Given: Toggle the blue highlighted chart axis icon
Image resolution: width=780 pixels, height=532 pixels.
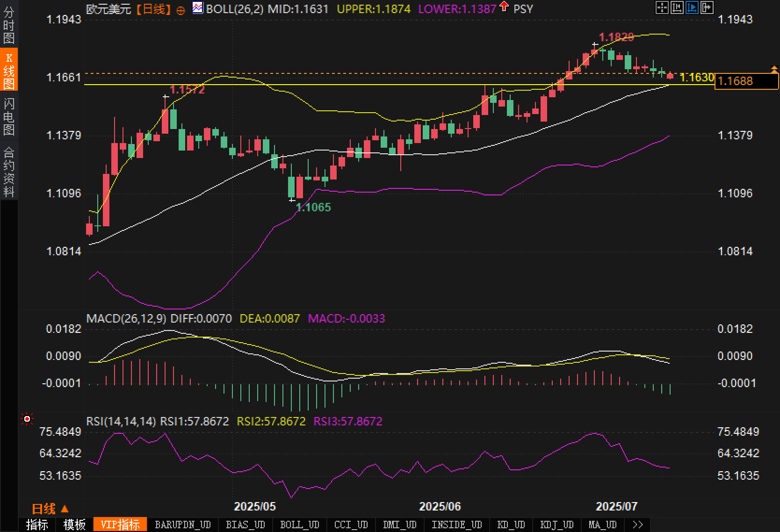Looking at the screenshot, I should (x=692, y=7).
